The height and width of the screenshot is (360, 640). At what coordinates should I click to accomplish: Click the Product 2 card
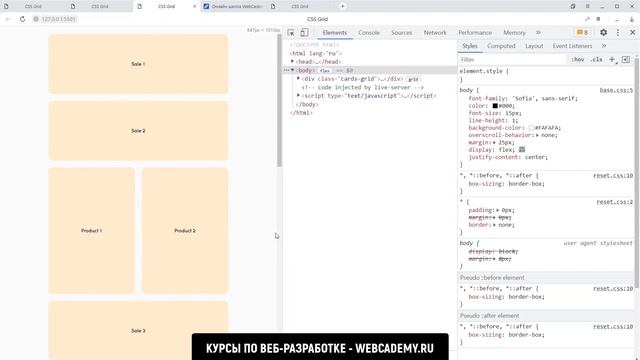[185, 231]
